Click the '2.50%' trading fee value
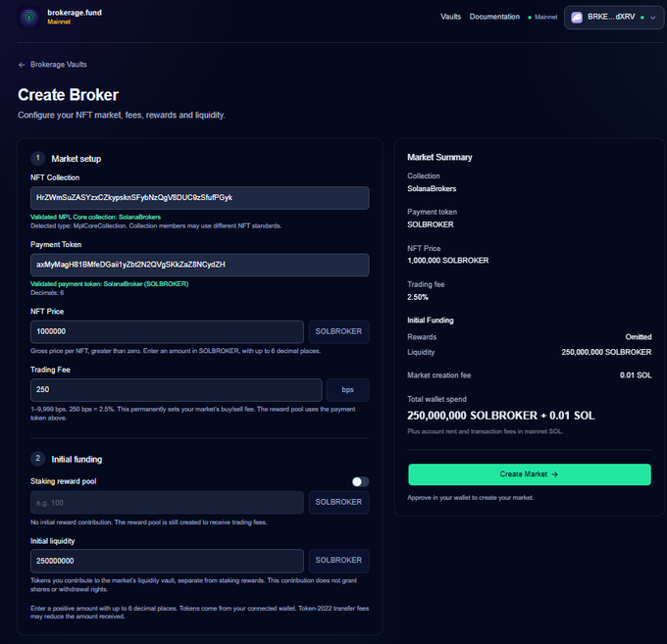This screenshot has width=667, height=644. pos(418,297)
